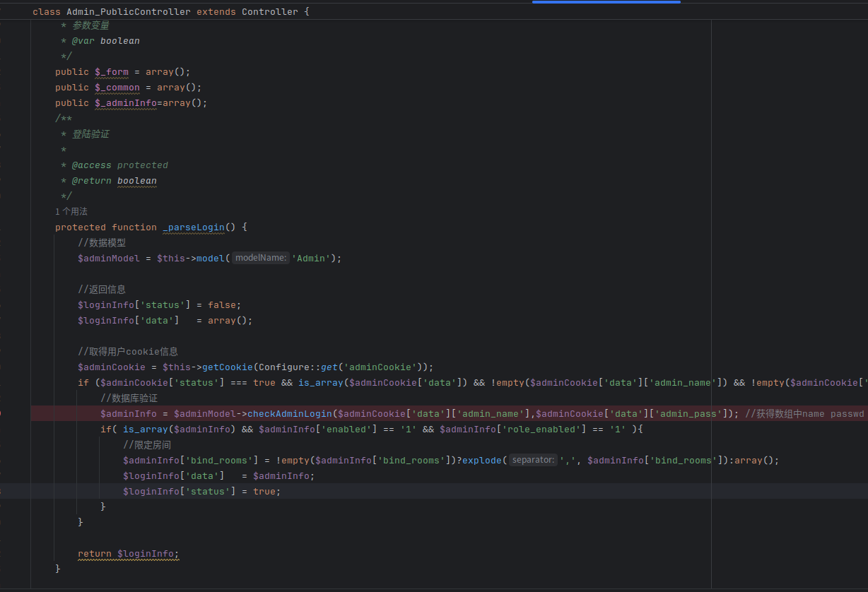Open the '1 个用法' usages hint
The image size is (868, 592).
71,211
